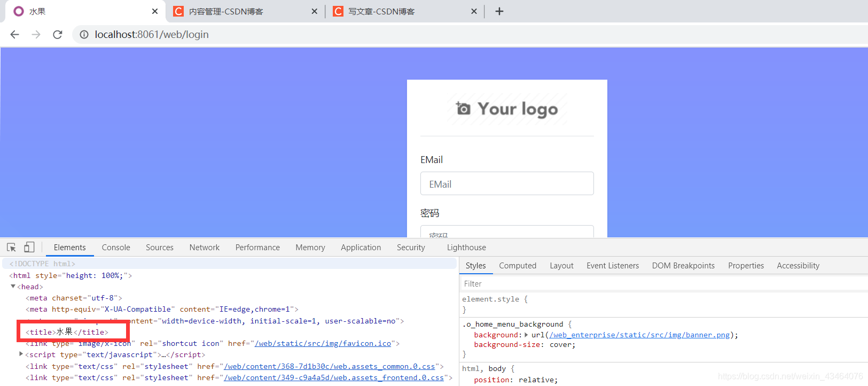Open a new tab with the plus icon
868x386 pixels.
[499, 11]
